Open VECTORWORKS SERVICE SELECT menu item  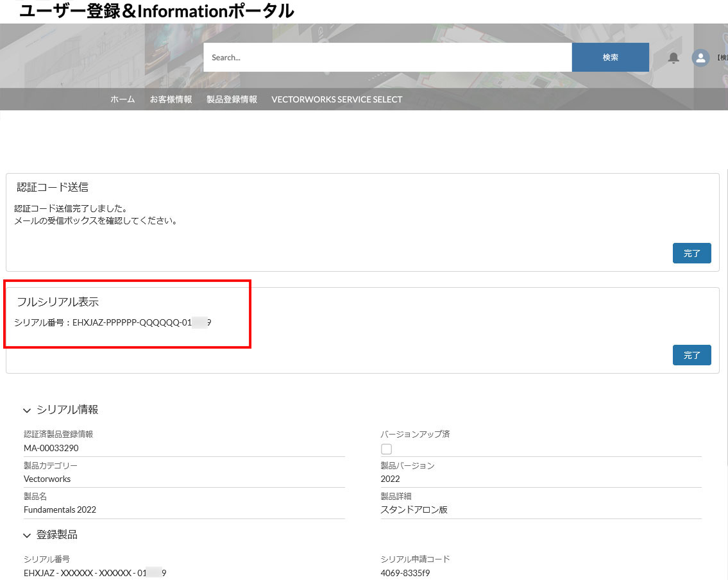click(337, 99)
